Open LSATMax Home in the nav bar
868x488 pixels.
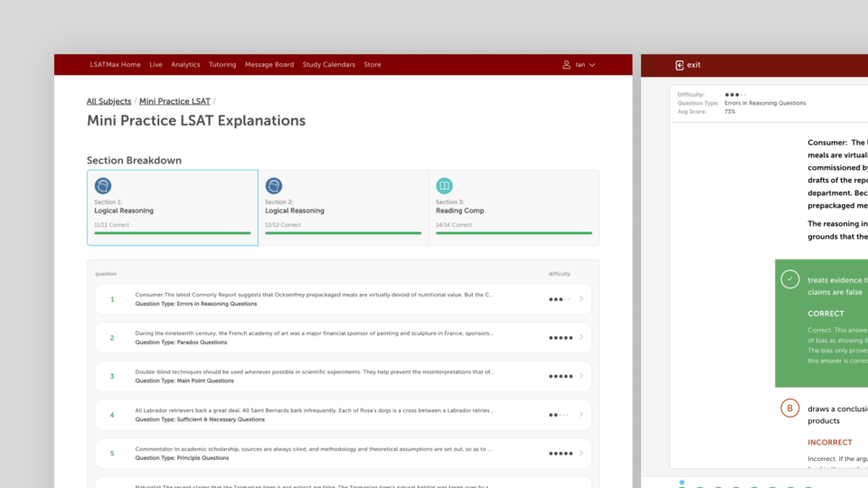115,65
